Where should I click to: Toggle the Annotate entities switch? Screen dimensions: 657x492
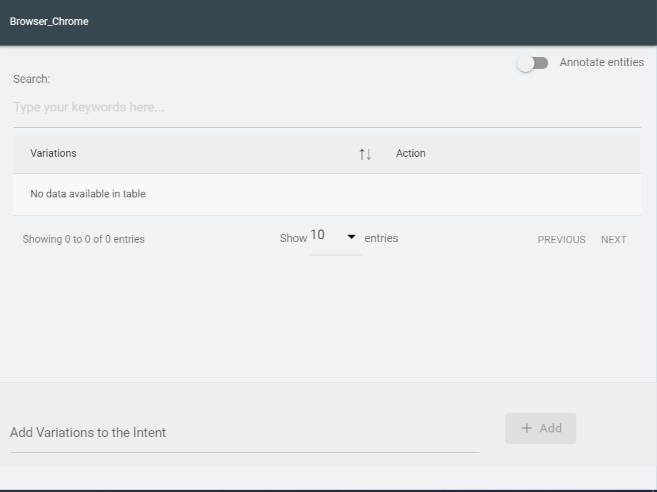(x=532, y=63)
